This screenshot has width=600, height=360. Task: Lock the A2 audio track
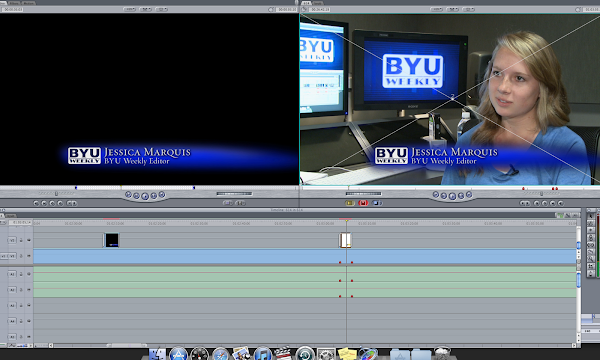point(21,290)
